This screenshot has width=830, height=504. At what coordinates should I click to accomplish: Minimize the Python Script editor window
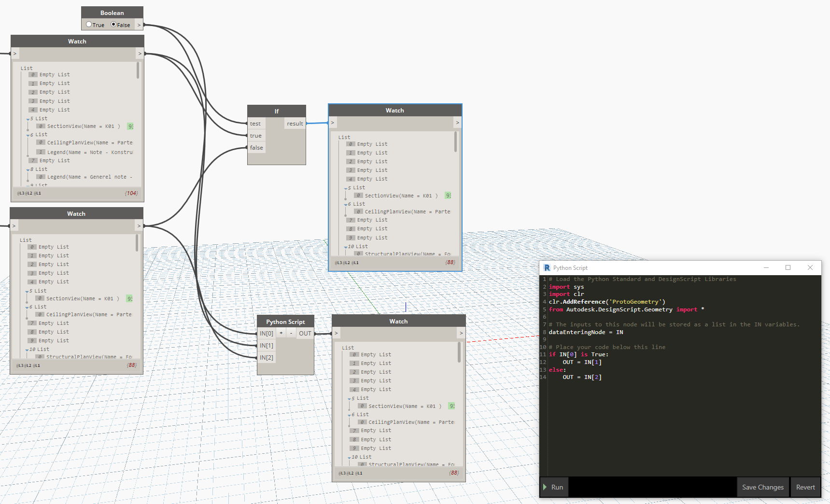766,267
